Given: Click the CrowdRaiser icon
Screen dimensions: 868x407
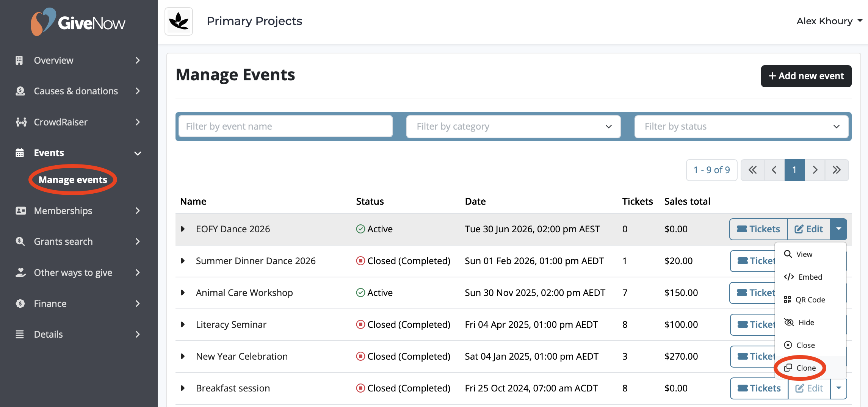Looking at the screenshot, I should pos(21,122).
